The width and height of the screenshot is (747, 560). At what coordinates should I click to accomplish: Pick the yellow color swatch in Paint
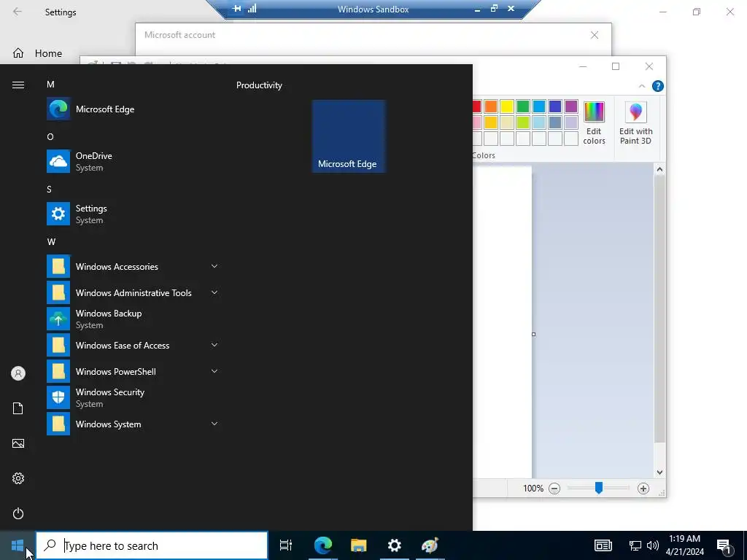pos(507,106)
